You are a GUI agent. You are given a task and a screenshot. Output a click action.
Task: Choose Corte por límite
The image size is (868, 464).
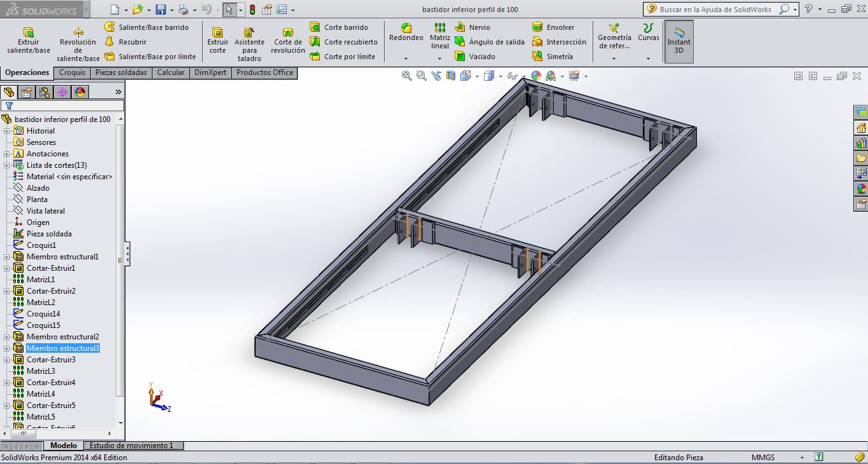tap(342, 57)
